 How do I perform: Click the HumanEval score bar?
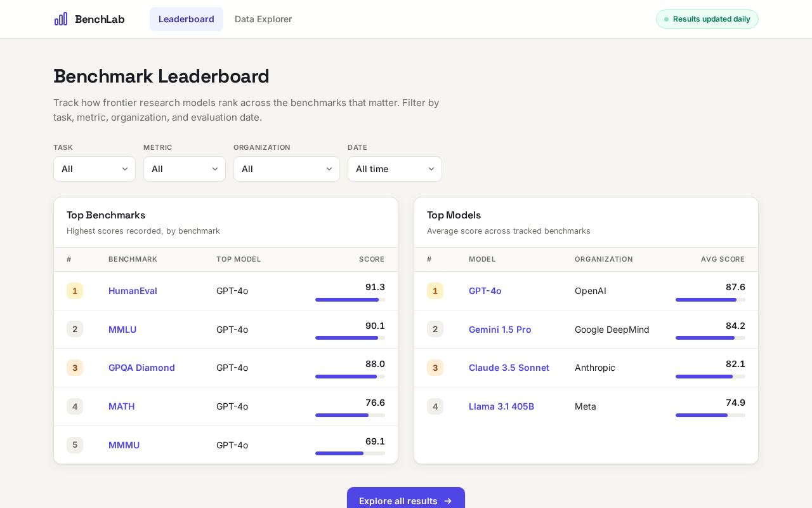[x=350, y=300]
